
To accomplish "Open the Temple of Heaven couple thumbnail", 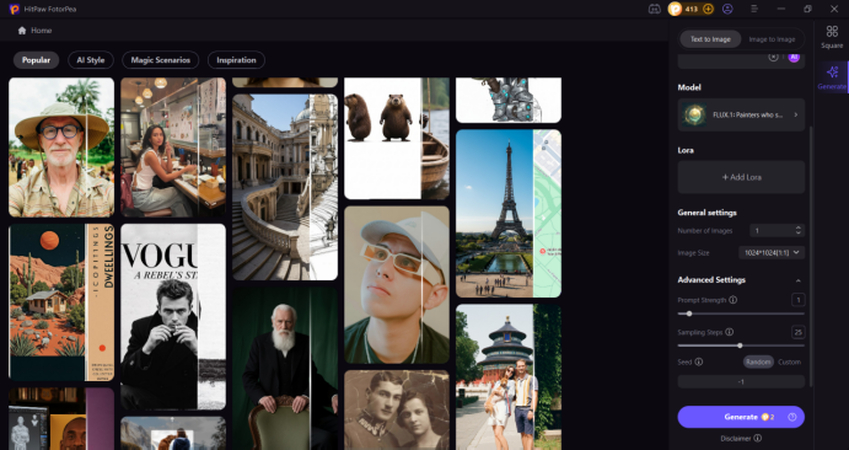I will pyautogui.click(x=508, y=377).
